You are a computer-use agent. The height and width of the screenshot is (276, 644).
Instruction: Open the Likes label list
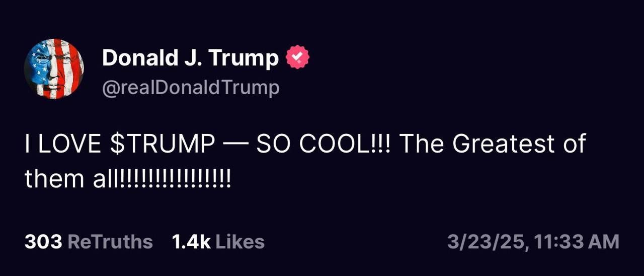coord(240,242)
